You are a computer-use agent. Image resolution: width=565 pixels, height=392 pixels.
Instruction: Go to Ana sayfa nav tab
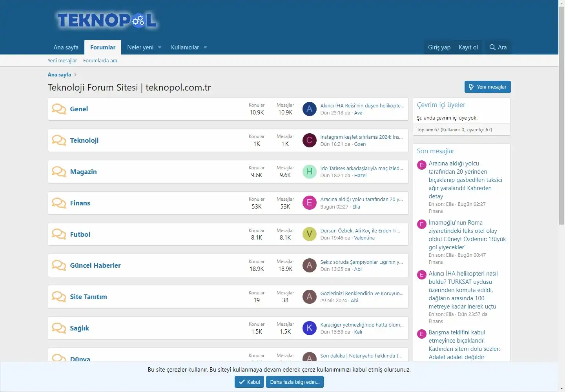tap(66, 47)
